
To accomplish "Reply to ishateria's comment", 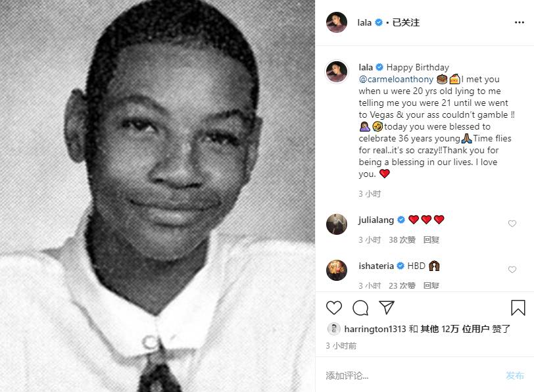I will (431, 285).
